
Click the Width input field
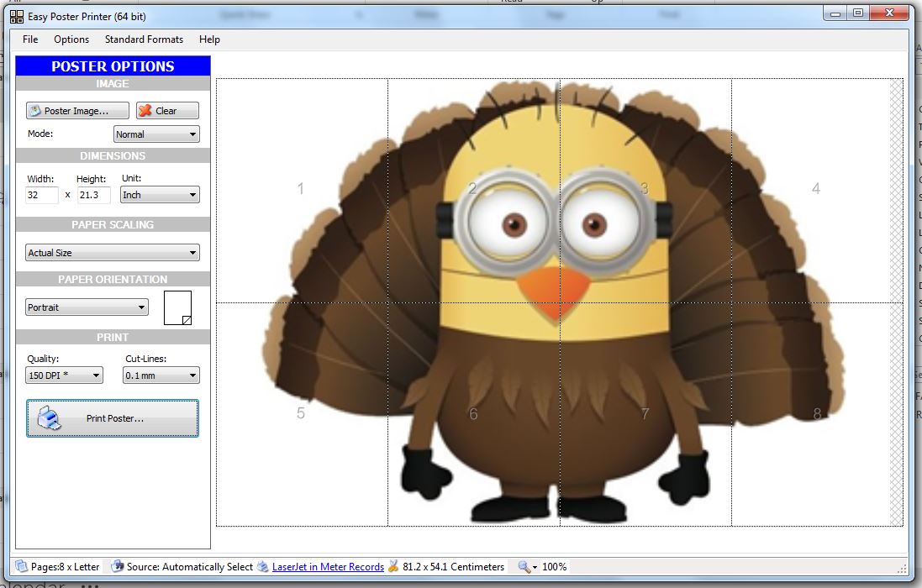pos(42,195)
